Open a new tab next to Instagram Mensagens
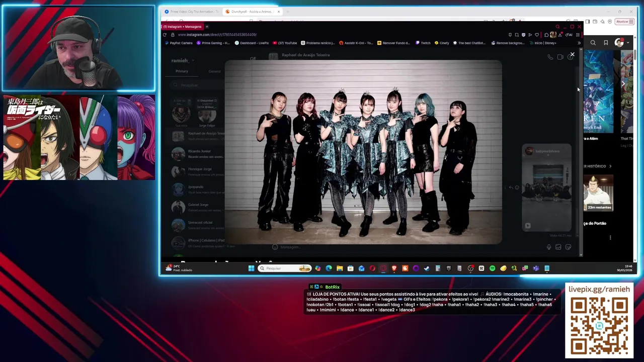Viewport: 644px width, 362px height. pos(207,27)
